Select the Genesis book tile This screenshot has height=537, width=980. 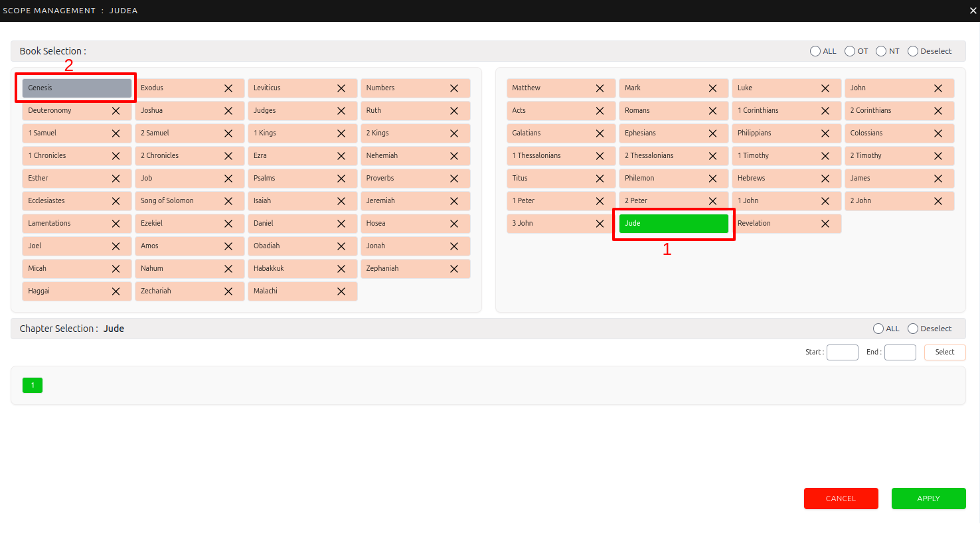(x=77, y=88)
